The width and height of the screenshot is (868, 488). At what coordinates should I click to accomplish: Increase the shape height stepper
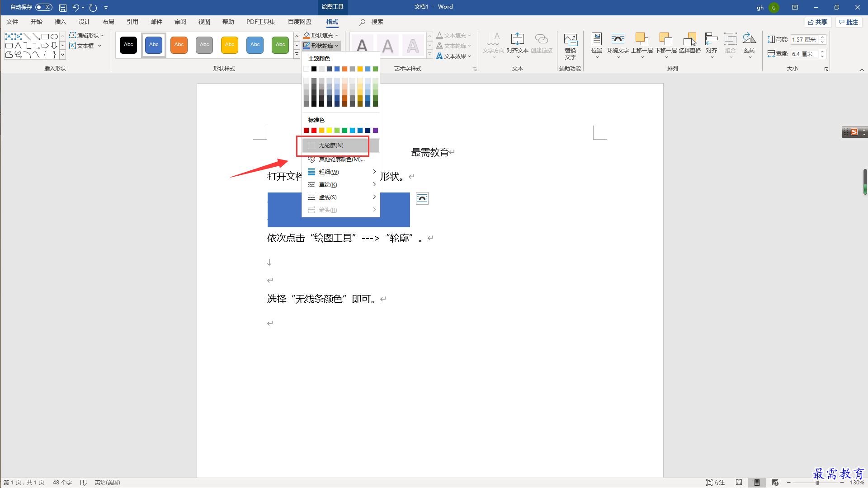click(823, 38)
